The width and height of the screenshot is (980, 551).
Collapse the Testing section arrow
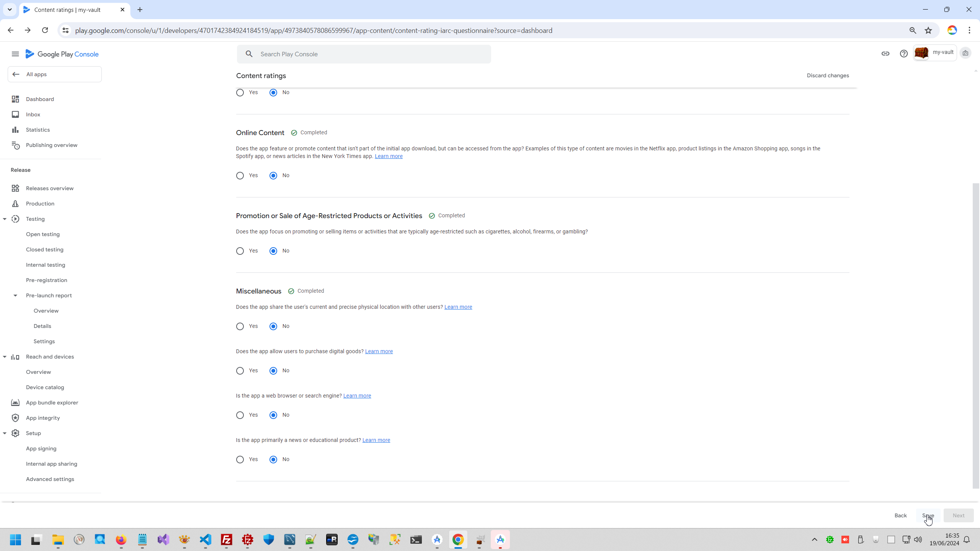(x=5, y=219)
